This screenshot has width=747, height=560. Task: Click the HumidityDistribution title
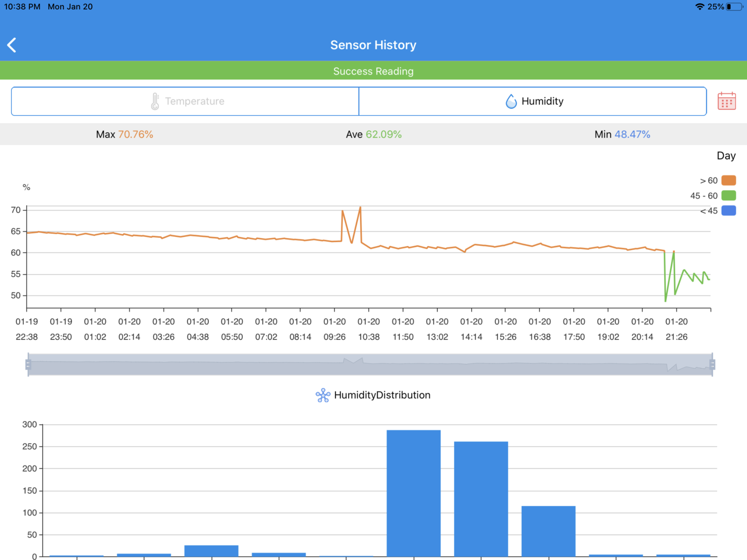pyautogui.click(x=382, y=395)
